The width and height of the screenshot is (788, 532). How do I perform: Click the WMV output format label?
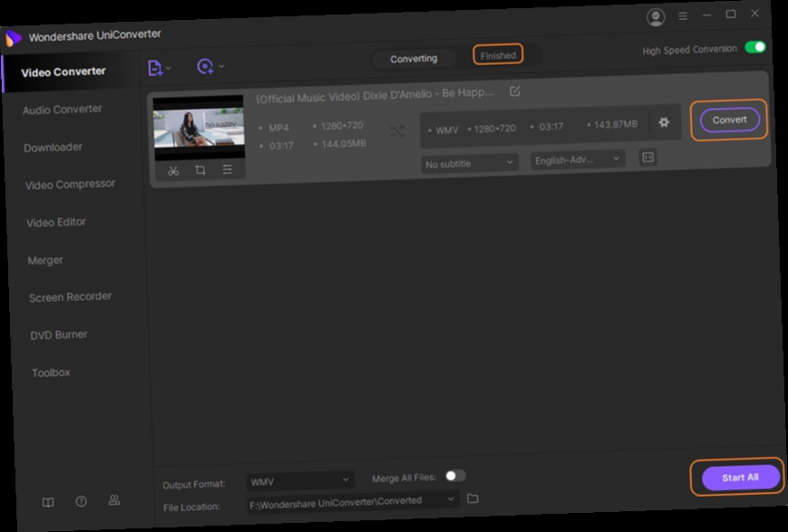click(446, 131)
